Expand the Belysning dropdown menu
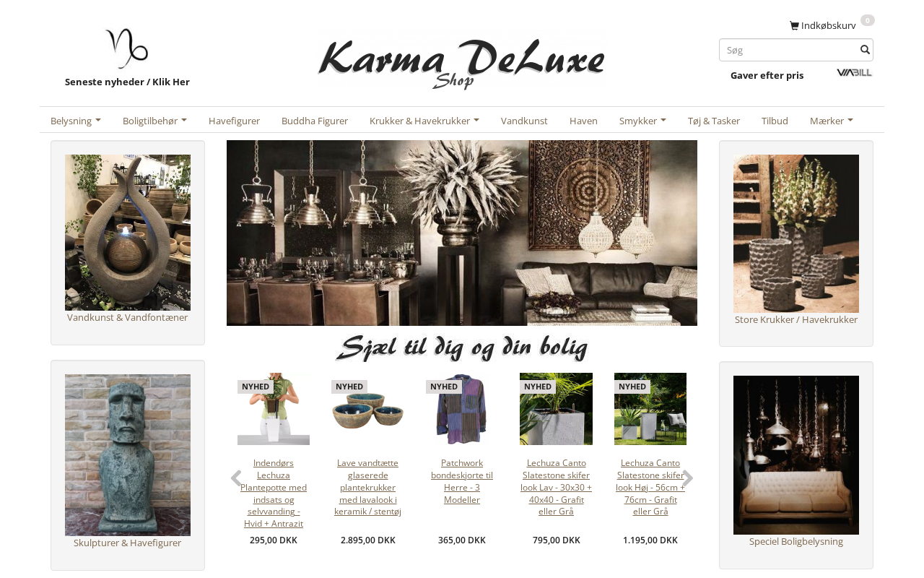The width and height of the screenshot is (924, 578). pos(76,121)
